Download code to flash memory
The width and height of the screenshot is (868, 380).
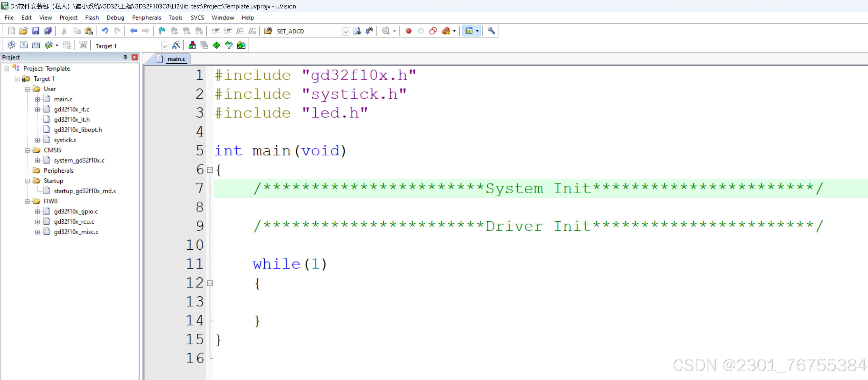[83, 45]
